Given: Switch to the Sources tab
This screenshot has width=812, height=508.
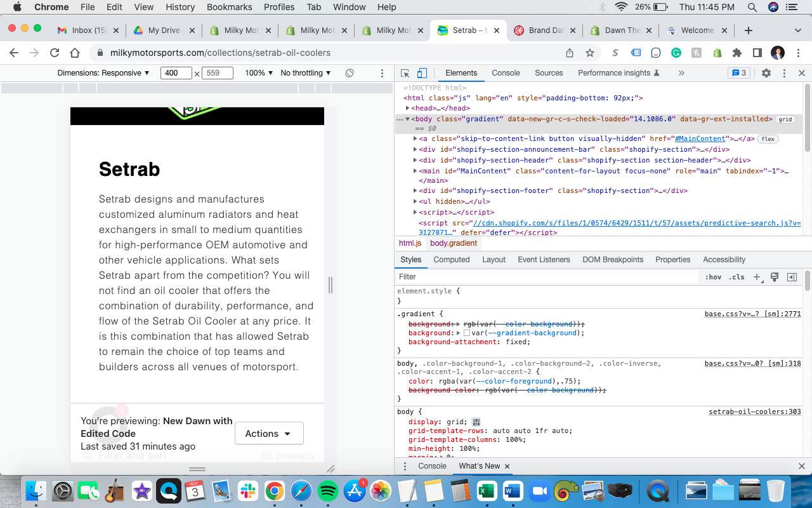Looking at the screenshot, I should click(x=549, y=73).
